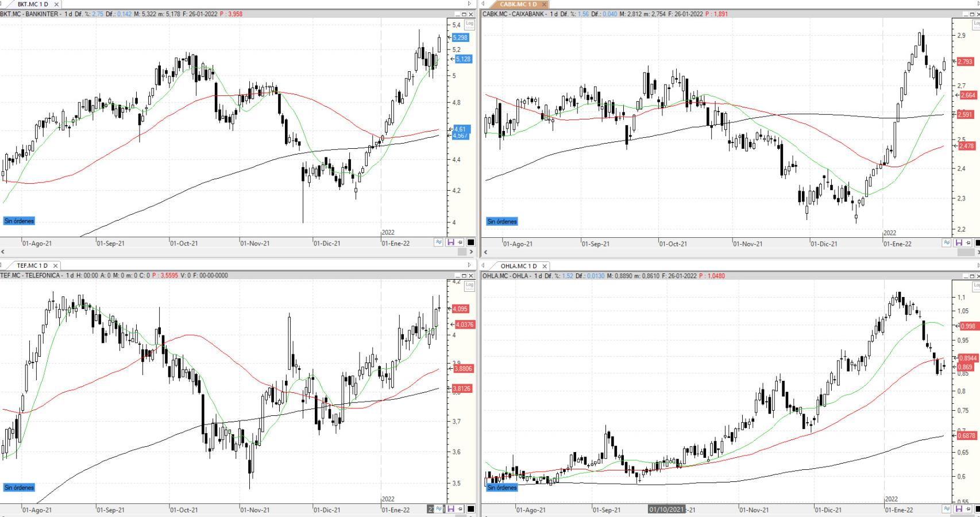Click 'Sin órdenes' button in Bankinter chart
Image resolution: width=980 pixels, height=517 pixels.
point(19,221)
